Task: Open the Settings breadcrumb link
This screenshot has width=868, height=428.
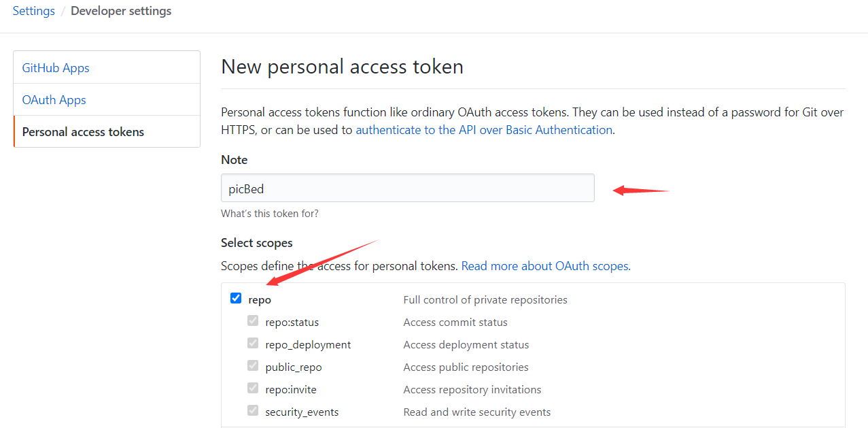Action: 34,11
